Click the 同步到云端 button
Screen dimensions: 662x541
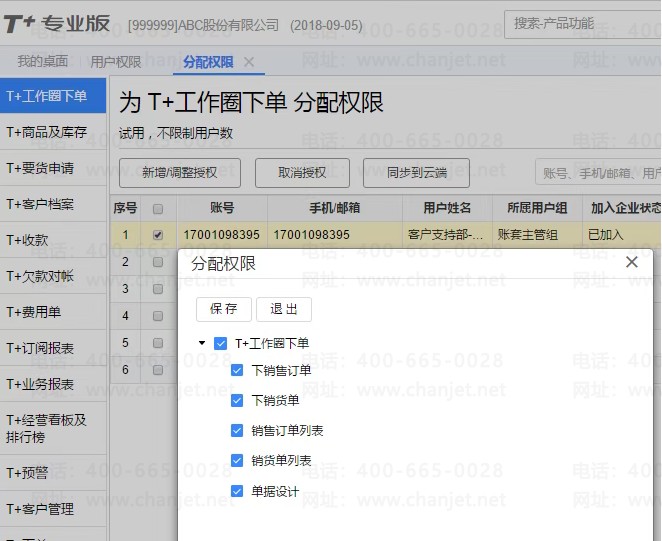pos(416,172)
